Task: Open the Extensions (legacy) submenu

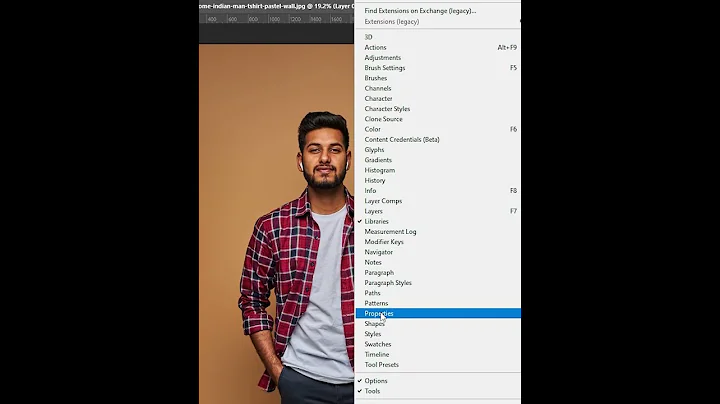Action: 438,22
